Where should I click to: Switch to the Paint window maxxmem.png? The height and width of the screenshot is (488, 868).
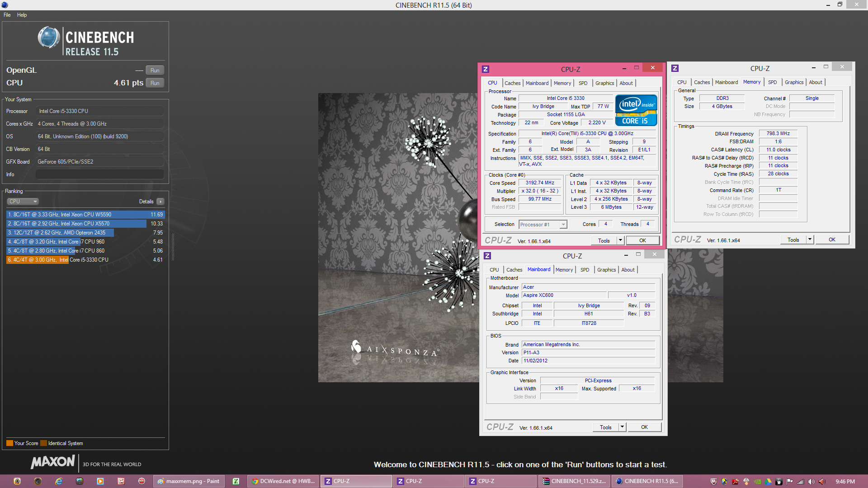[188, 481]
